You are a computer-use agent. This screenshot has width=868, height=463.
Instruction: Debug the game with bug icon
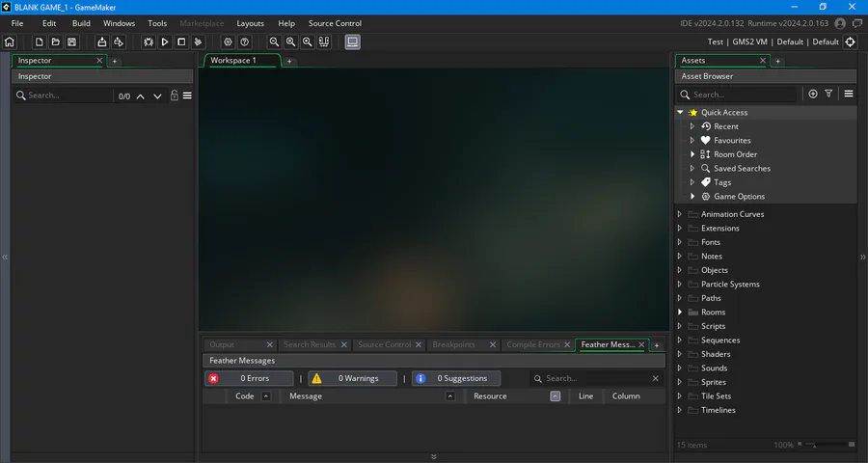tap(149, 42)
